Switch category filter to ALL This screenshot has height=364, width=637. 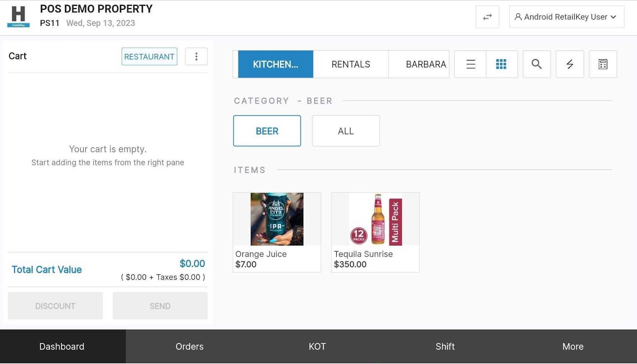pyautogui.click(x=345, y=130)
